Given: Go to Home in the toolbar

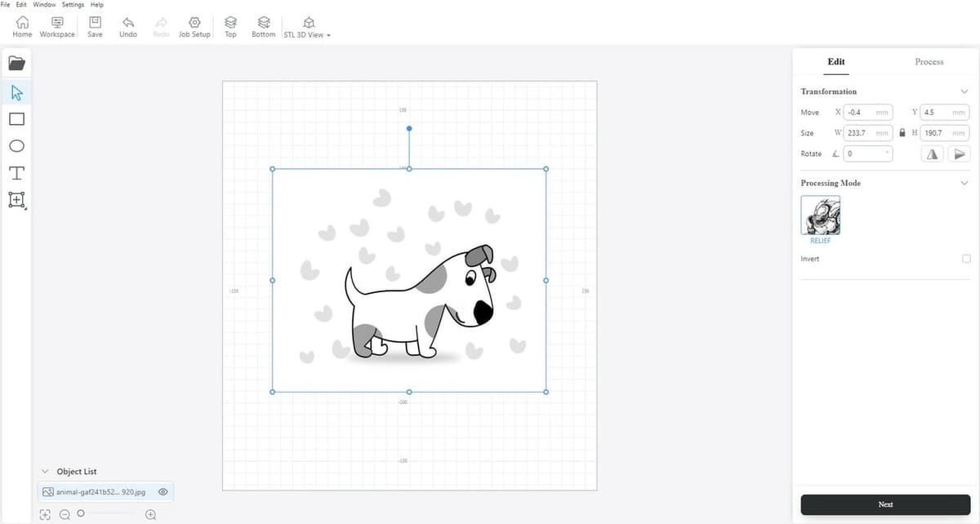Looking at the screenshot, I should point(22,27).
